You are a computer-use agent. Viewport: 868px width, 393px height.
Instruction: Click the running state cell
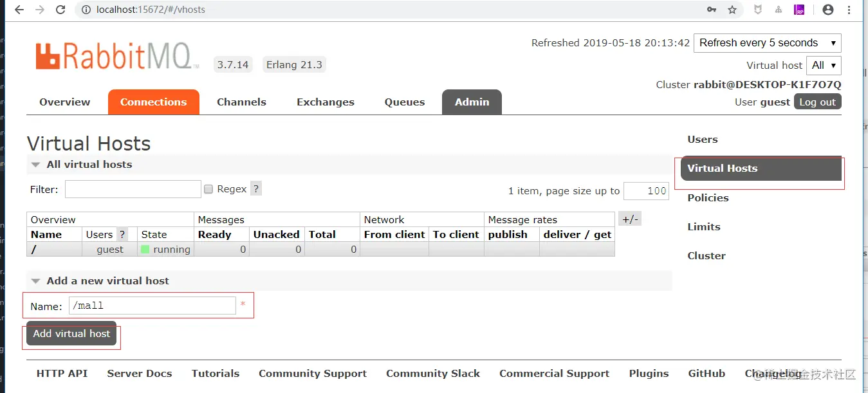click(166, 250)
